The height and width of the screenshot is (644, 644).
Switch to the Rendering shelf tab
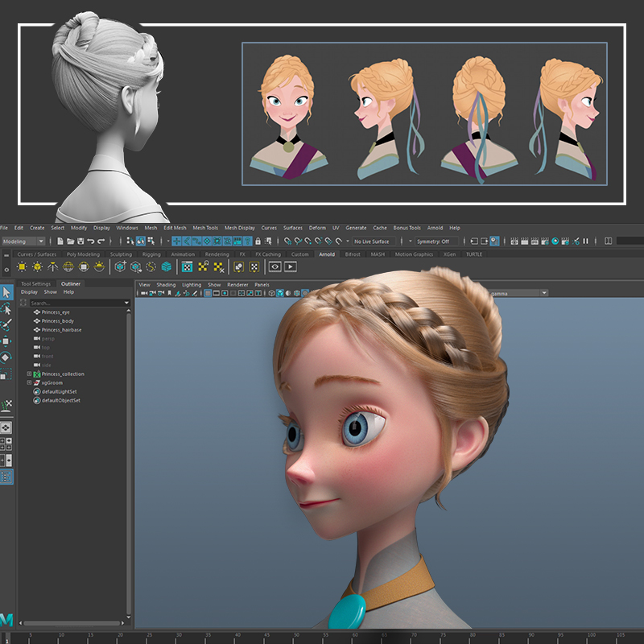coord(217,254)
